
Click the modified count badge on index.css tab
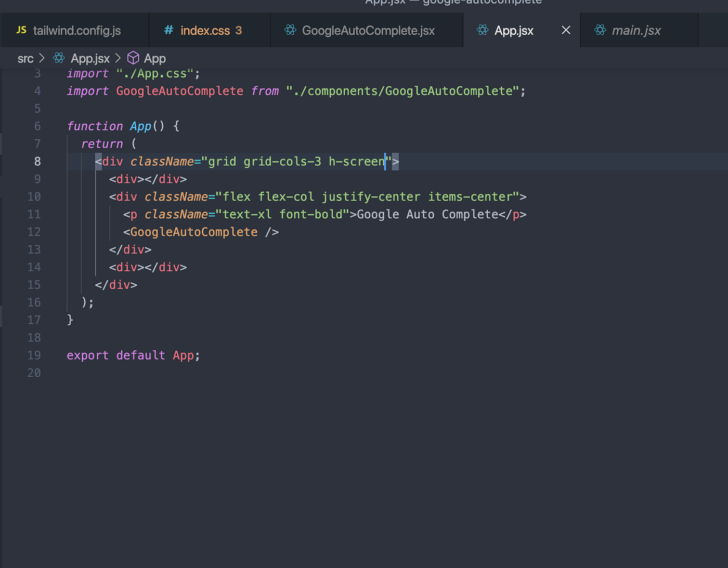(x=238, y=30)
